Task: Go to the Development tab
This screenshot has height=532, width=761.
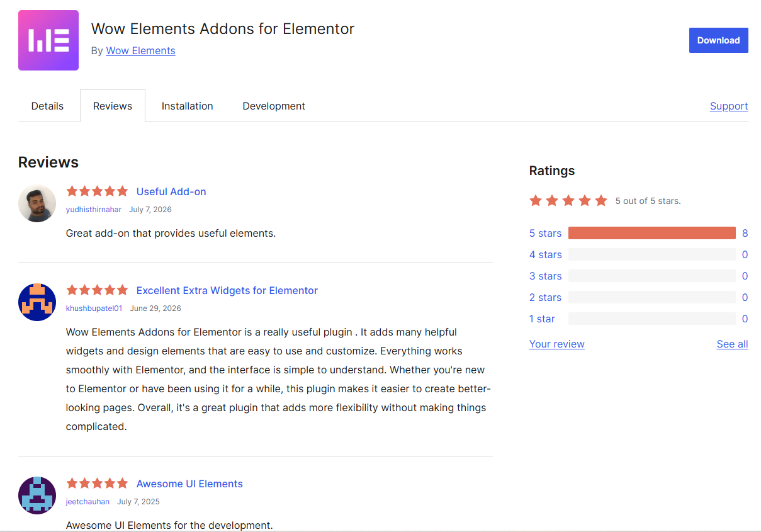Action: (x=274, y=106)
